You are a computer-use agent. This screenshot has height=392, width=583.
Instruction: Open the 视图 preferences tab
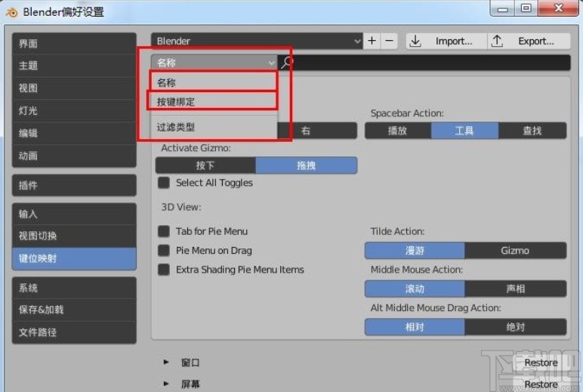[x=74, y=88]
